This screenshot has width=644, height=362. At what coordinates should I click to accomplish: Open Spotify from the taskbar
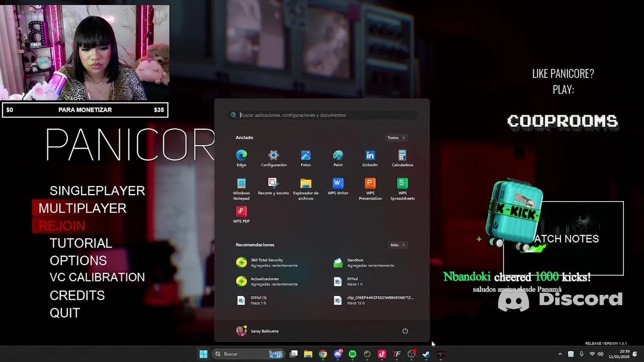click(352, 354)
